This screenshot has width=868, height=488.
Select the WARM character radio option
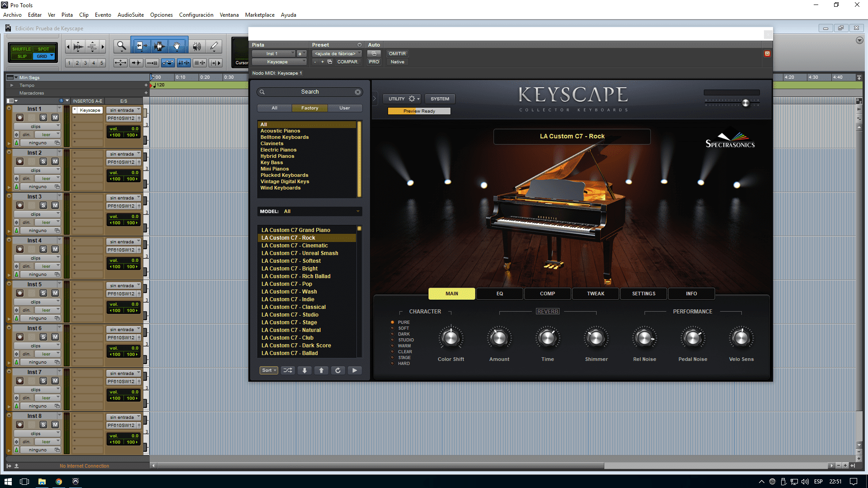(x=393, y=346)
